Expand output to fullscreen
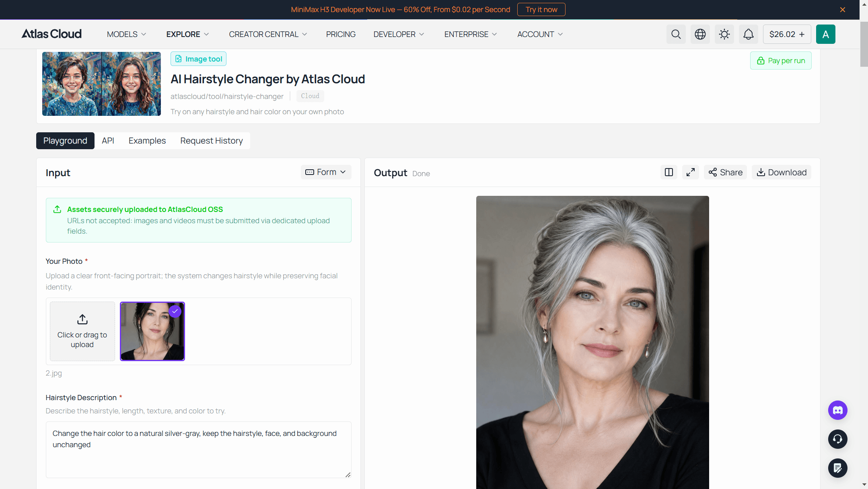This screenshot has width=868, height=489. tap(690, 172)
